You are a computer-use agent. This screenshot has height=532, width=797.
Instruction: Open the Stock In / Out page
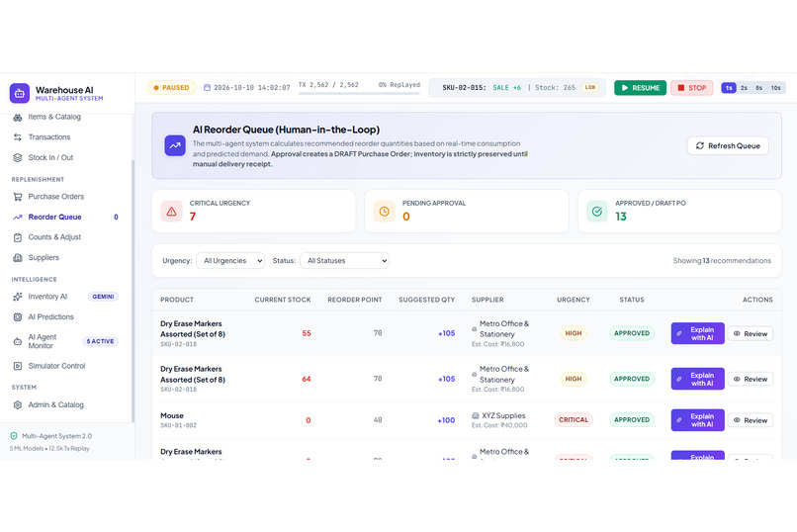click(50, 157)
